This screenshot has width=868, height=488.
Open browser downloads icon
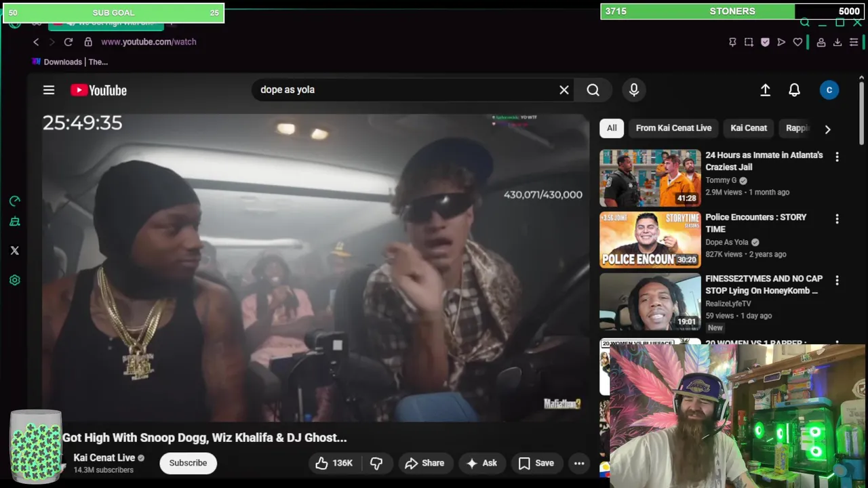[x=837, y=42]
